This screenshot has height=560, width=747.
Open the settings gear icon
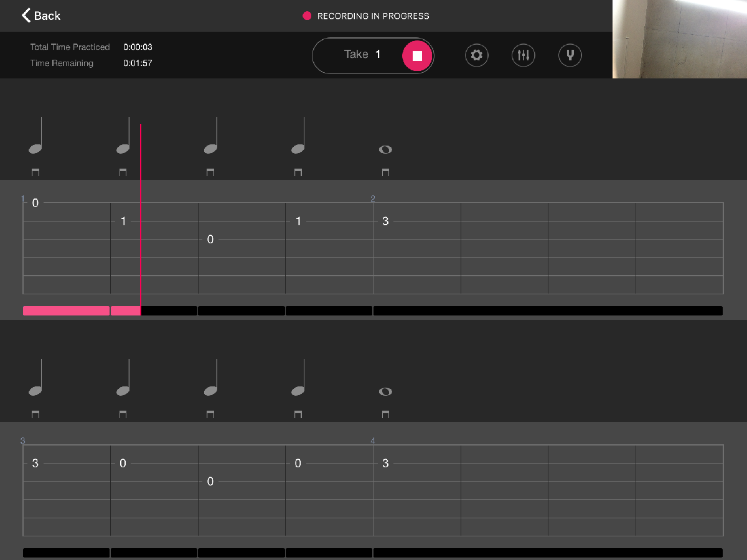point(476,55)
